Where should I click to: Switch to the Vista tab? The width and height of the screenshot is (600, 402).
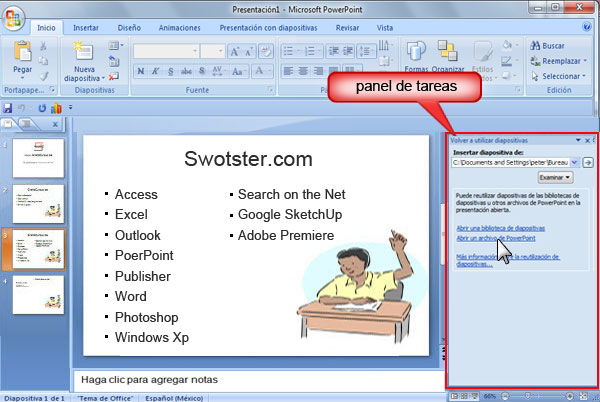pos(385,28)
